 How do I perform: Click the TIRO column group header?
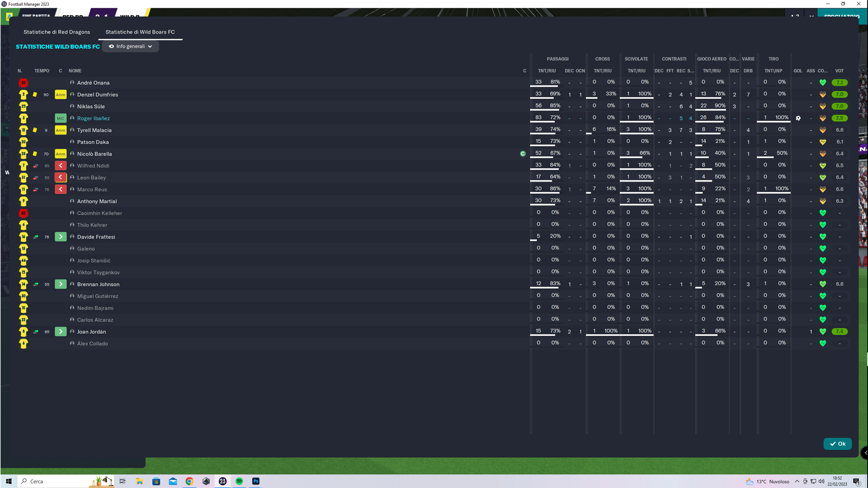[773, 59]
